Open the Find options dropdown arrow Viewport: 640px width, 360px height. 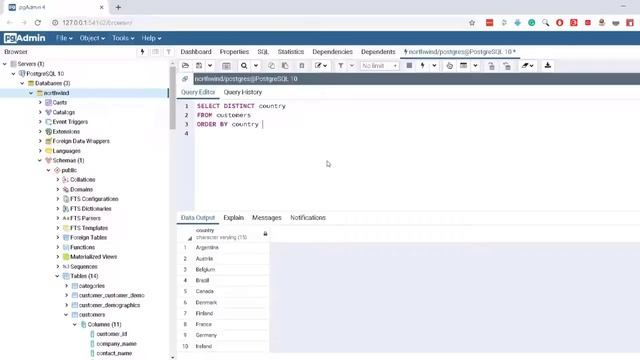point(256,66)
